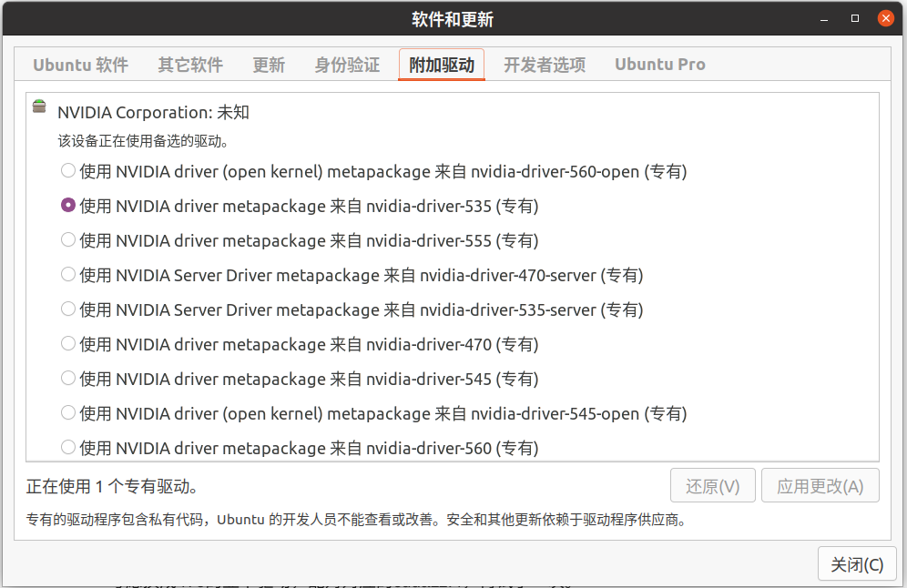
Task: Select the nvidia-driver-560-open radio button
Action: pos(68,171)
